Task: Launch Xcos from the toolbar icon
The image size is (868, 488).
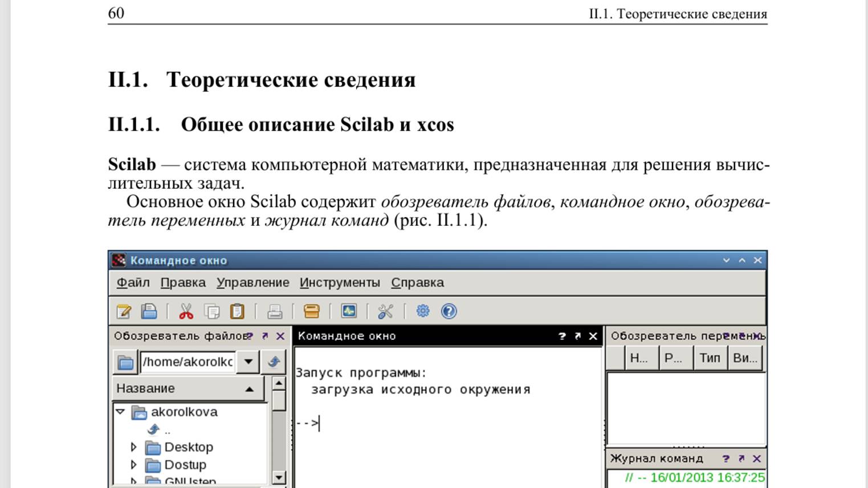Action: click(349, 311)
